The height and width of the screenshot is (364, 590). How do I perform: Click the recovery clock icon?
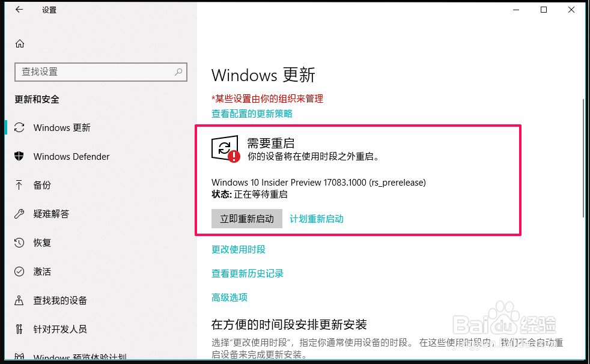(x=19, y=243)
